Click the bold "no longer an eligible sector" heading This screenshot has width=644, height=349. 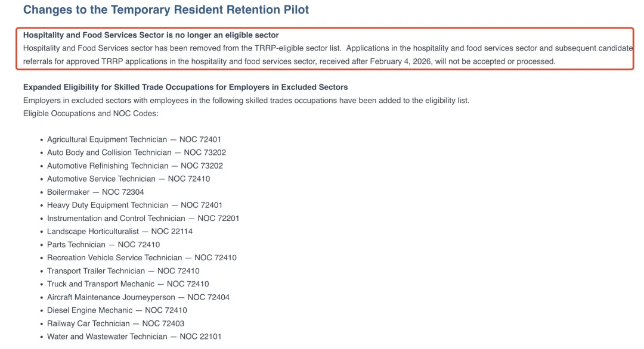pos(151,35)
